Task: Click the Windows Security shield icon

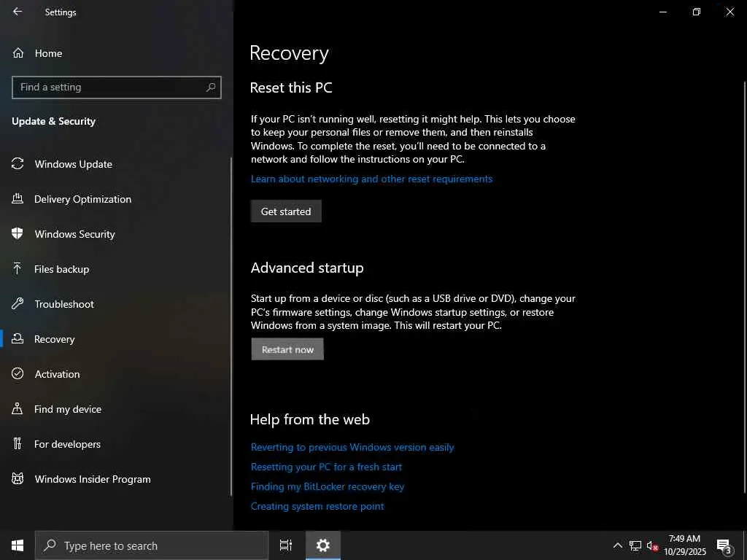Action: pyautogui.click(x=18, y=233)
